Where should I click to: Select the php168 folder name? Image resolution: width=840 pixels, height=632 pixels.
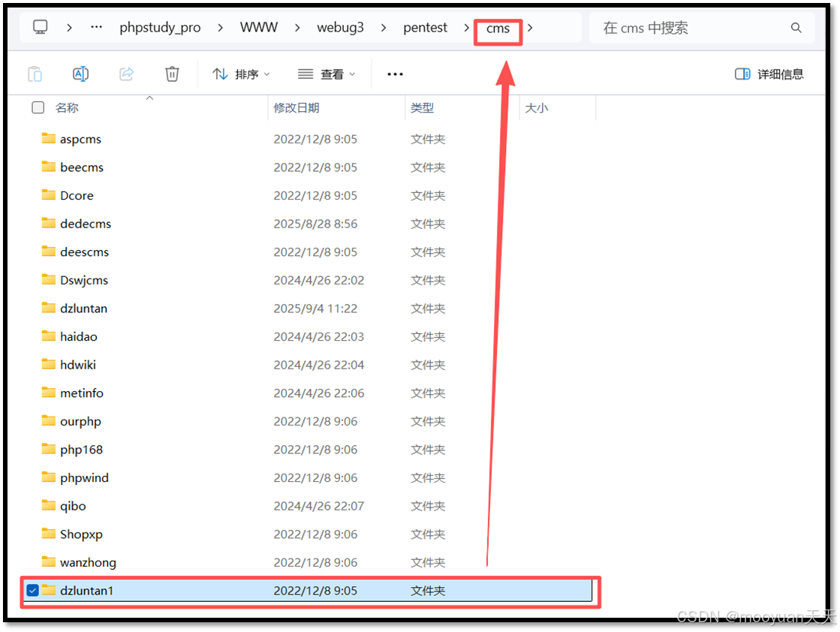81,450
